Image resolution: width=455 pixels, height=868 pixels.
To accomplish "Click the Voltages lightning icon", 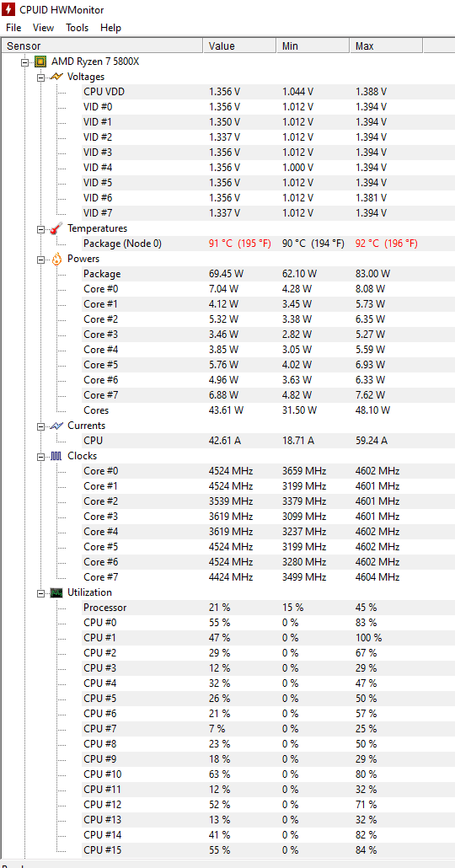I will click(x=56, y=77).
